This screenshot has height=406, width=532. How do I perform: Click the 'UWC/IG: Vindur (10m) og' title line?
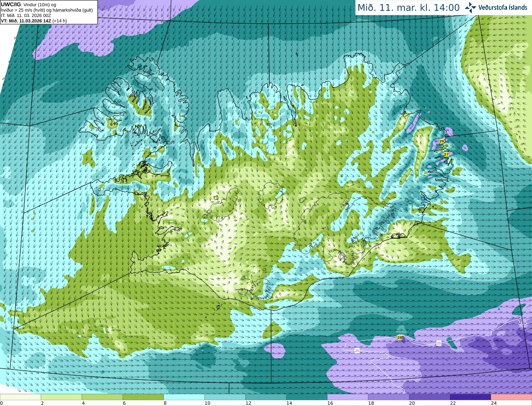[29, 5]
